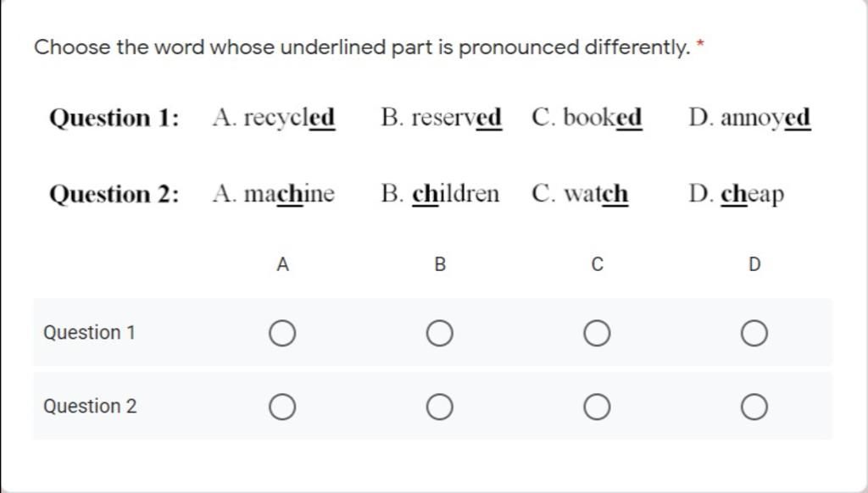This screenshot has height=493, width=868.
Task: Click the word 'machine' in the image
Action: 289,194
